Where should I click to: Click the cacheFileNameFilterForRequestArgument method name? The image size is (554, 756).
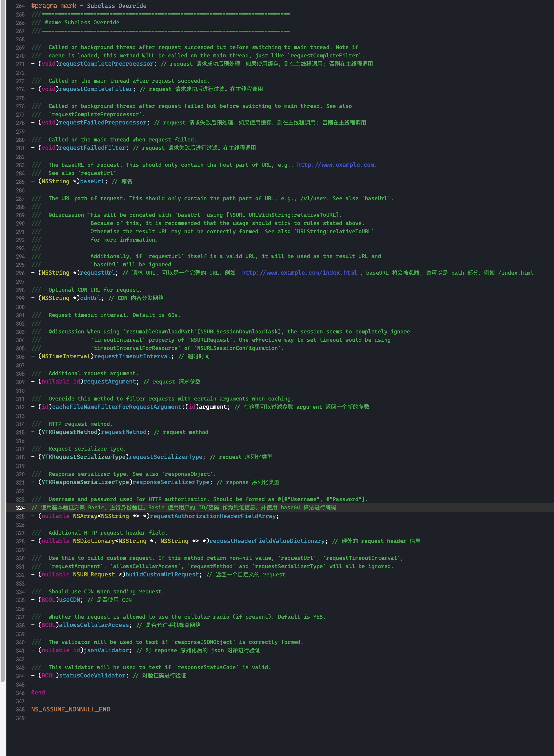(x=116, y=407)
